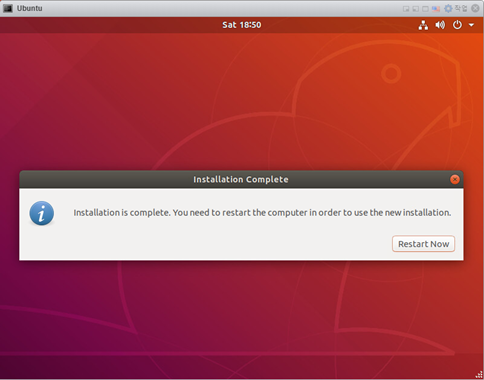Click the Installation Complete title text
Screen dimensions: 484x380
[241, 179]
